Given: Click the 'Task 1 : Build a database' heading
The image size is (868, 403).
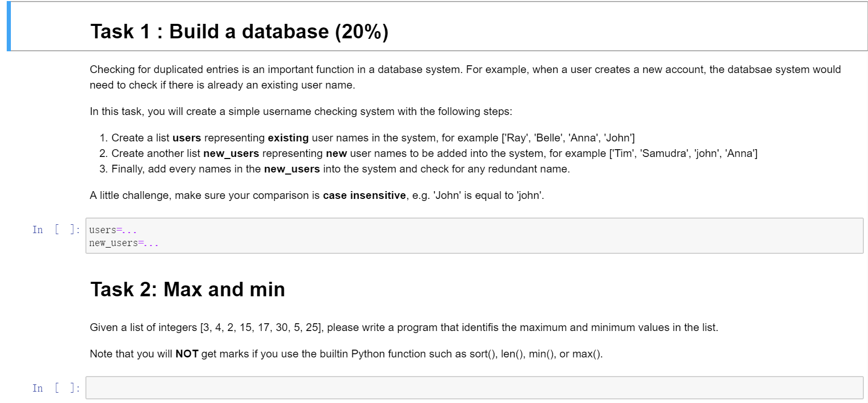Looking at the screenshot, I should 239,32.
